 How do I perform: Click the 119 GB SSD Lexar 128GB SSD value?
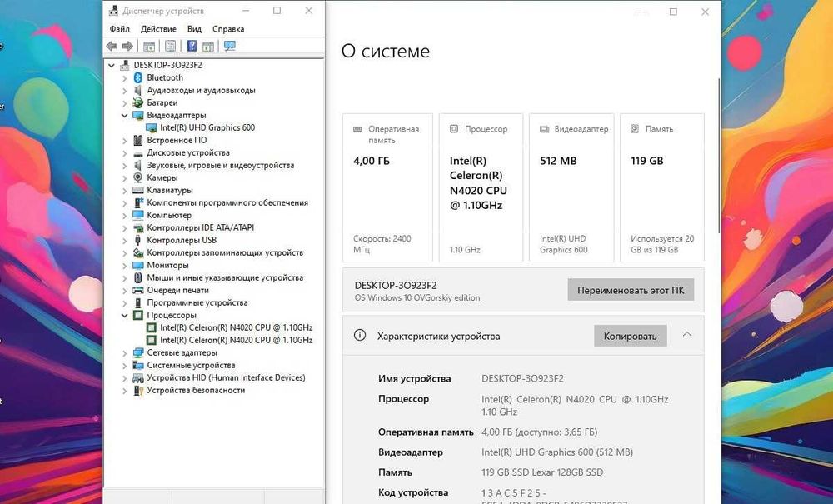542,472
